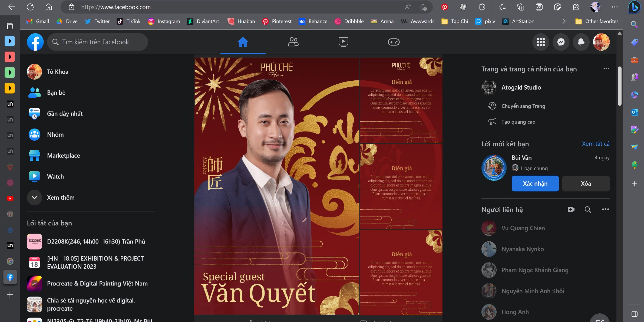Go back in the browser

point(11,7)
